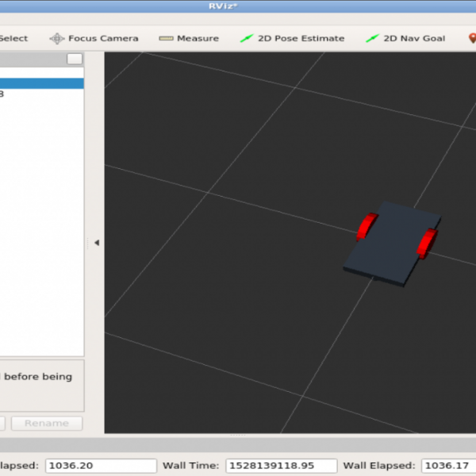The image size is (476, 476).
Task: Activate the Measure tool
Action: (189, 39)
